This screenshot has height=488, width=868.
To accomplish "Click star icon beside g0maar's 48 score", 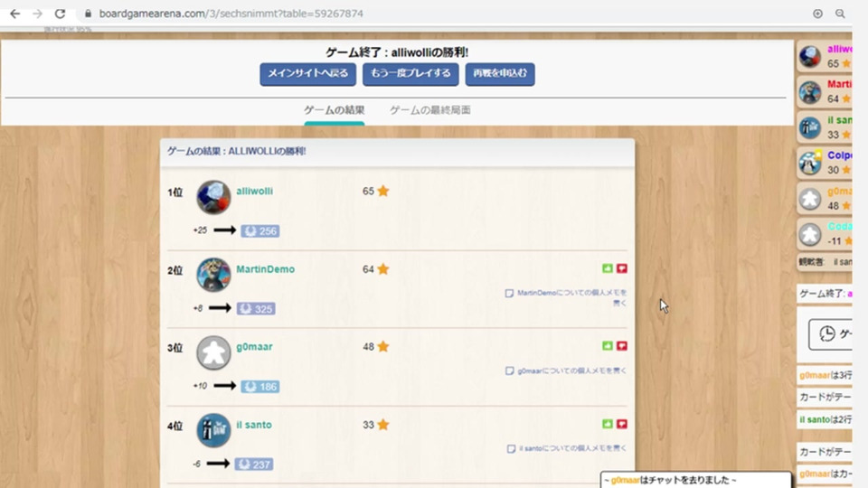I will coord(383,346).
